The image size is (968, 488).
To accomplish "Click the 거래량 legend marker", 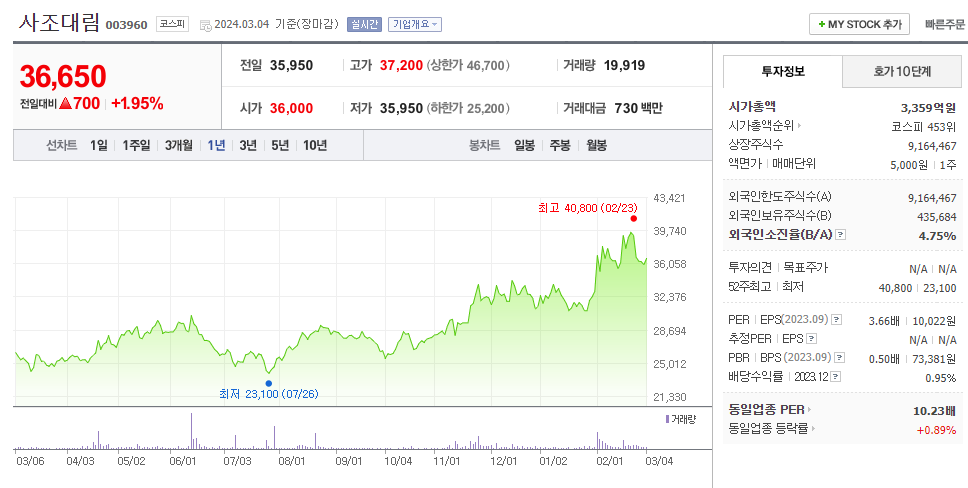I will (x=667, y=419).
